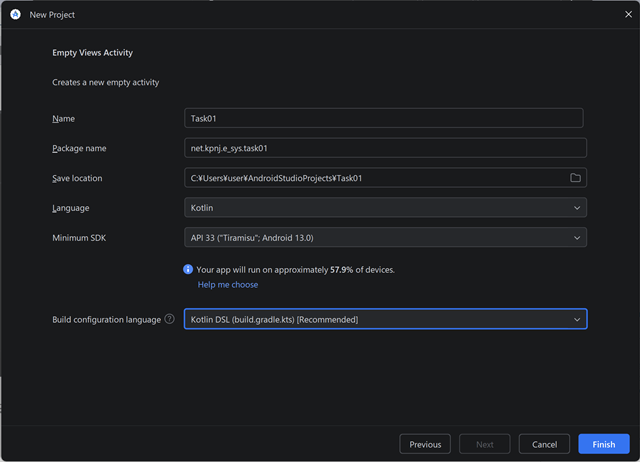Focus the Name field containing Task01
This screenshot has height=462, width=640.
click(383, 118)
